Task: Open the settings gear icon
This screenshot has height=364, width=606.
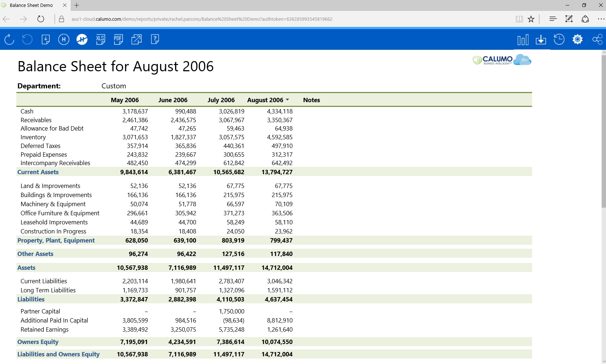Action: tap(578, 39)
